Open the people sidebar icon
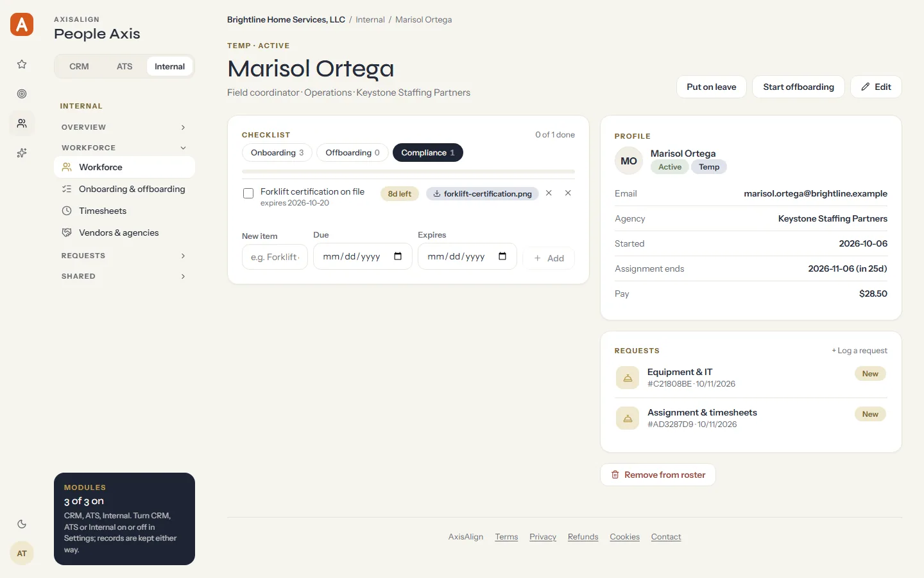 [x=22, y=123]
